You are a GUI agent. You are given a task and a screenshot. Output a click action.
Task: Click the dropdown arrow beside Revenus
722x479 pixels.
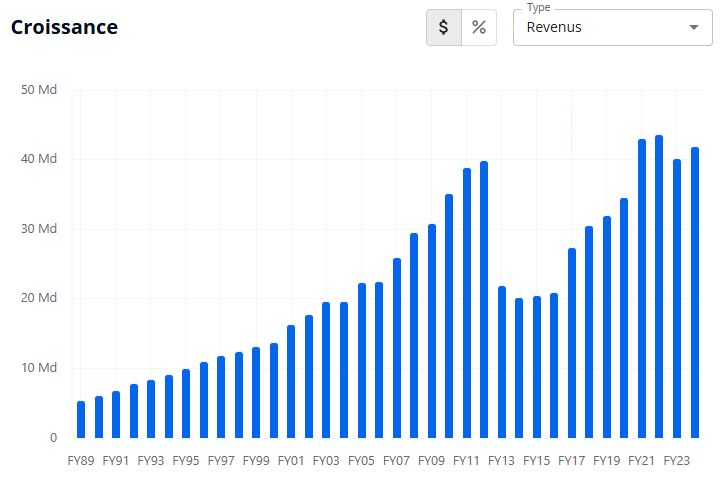(693, 28)
